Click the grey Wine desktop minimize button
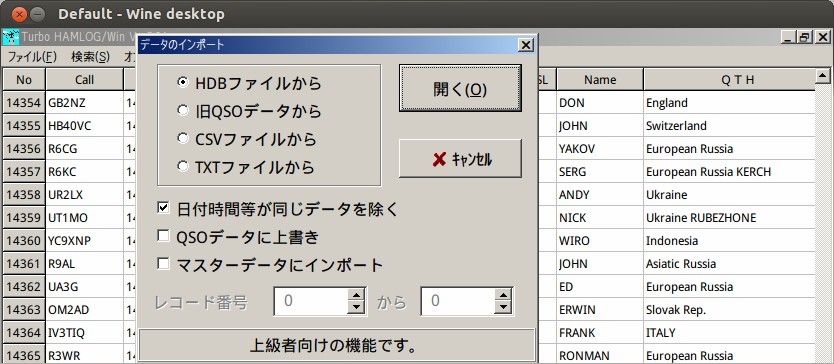Screen dimensions: 834x364 pos(37,14)
